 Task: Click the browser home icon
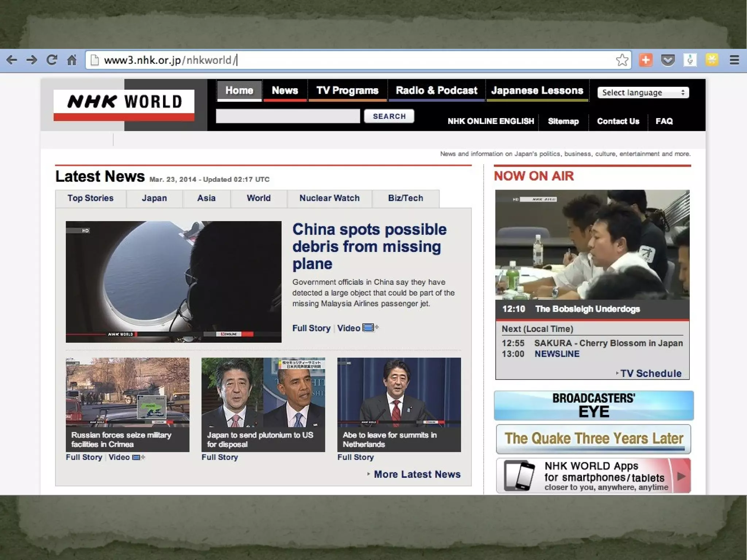pyautogui.click(x=72, y=60)
